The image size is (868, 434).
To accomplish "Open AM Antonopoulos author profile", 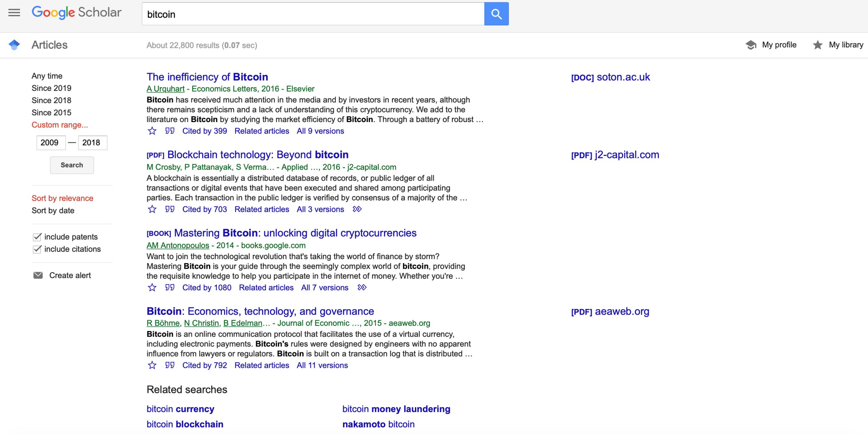I will point(178,245).
